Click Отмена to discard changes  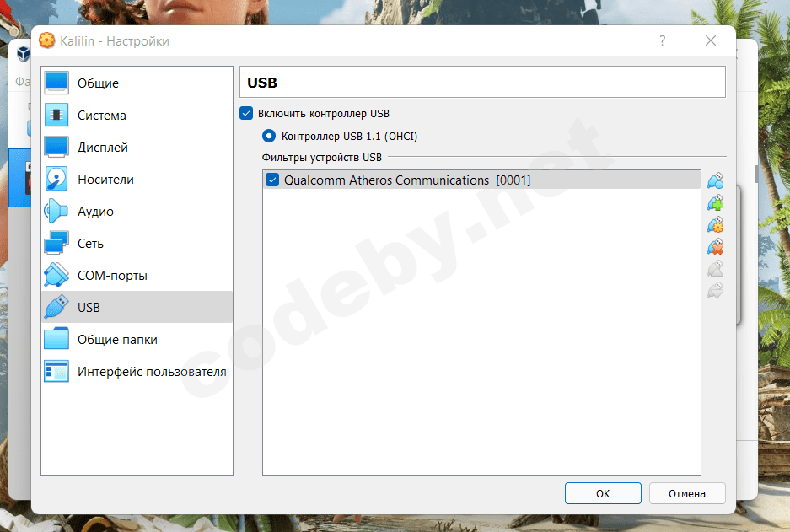(x=685, y=493)
